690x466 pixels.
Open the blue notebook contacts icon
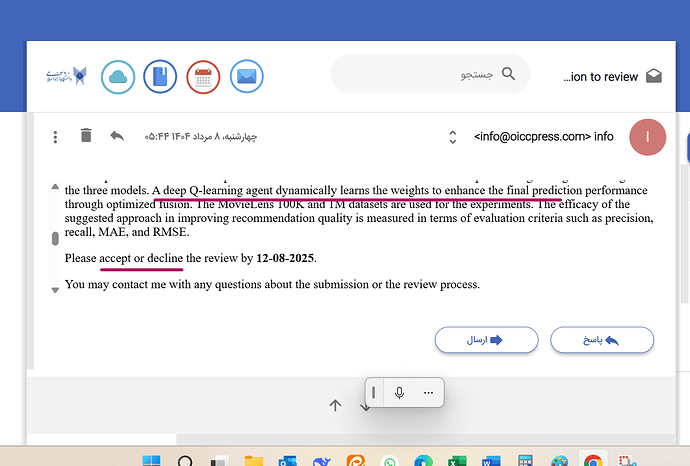(160, 77)
